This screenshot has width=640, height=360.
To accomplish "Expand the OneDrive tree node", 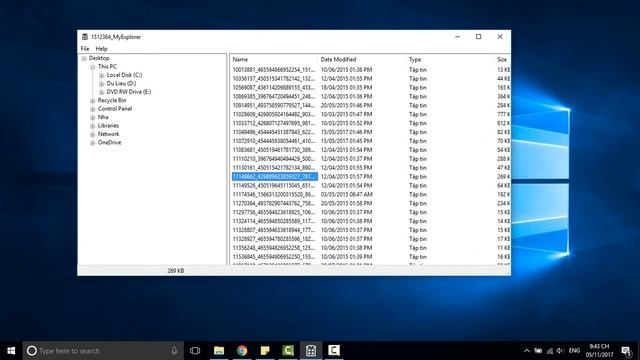I will click(x=93, y=143).
